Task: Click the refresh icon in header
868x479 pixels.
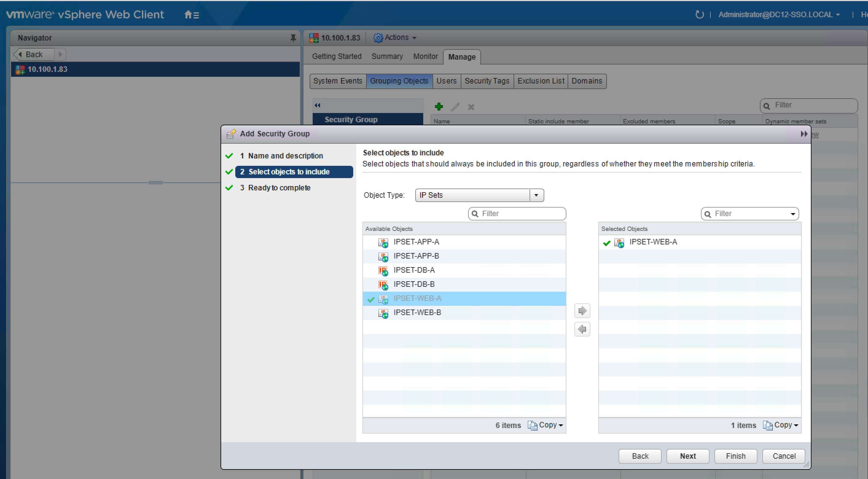Action: coord(699,14)
